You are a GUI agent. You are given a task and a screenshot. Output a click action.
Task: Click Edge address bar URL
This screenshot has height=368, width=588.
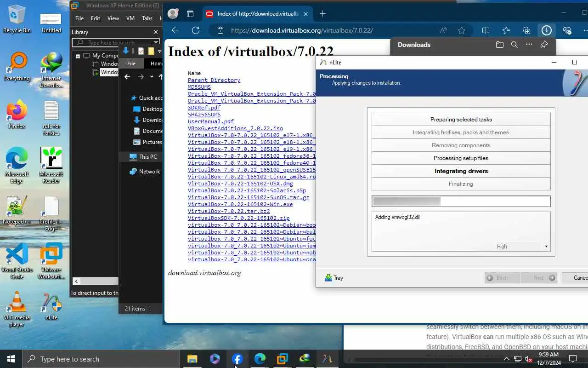coord(302,30)
